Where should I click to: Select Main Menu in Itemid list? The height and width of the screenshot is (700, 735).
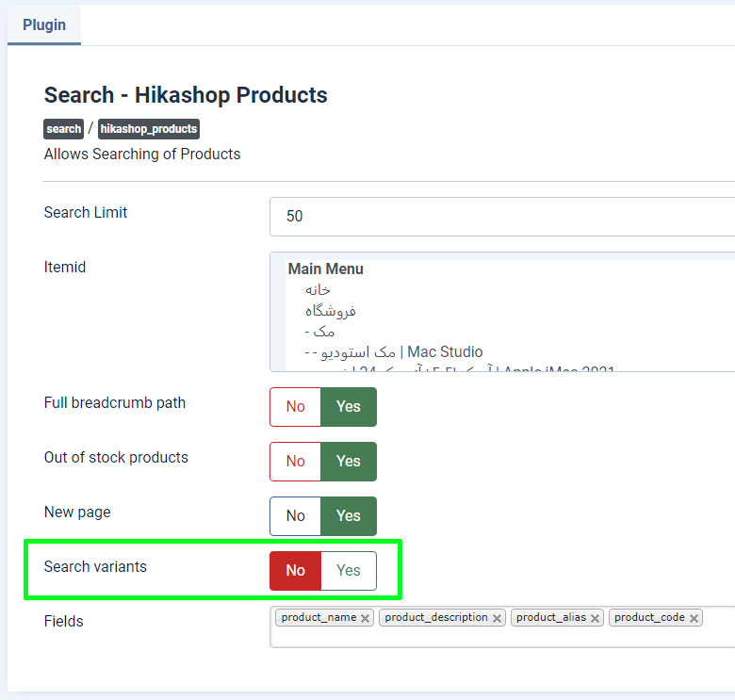click(x=326, y=269)
